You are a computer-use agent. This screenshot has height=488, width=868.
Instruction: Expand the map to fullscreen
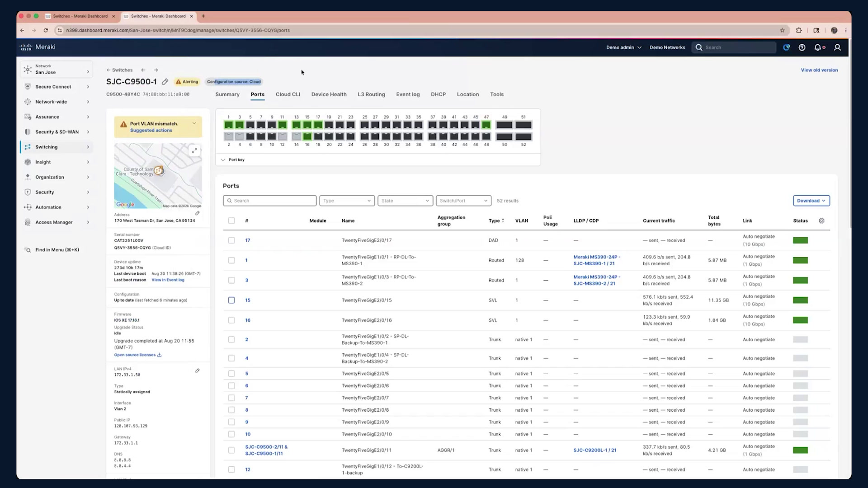pyautogui.click(x=194, y=150)
